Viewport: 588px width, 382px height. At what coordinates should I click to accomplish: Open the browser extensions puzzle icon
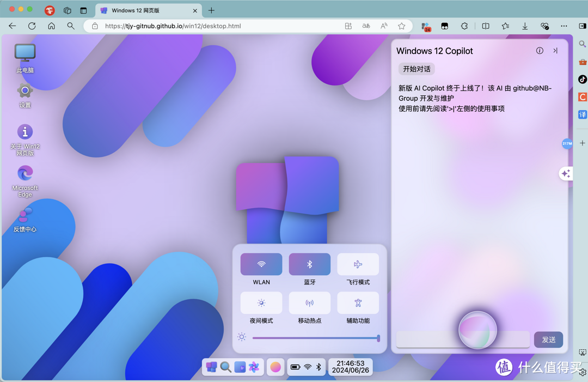[464, 26]
